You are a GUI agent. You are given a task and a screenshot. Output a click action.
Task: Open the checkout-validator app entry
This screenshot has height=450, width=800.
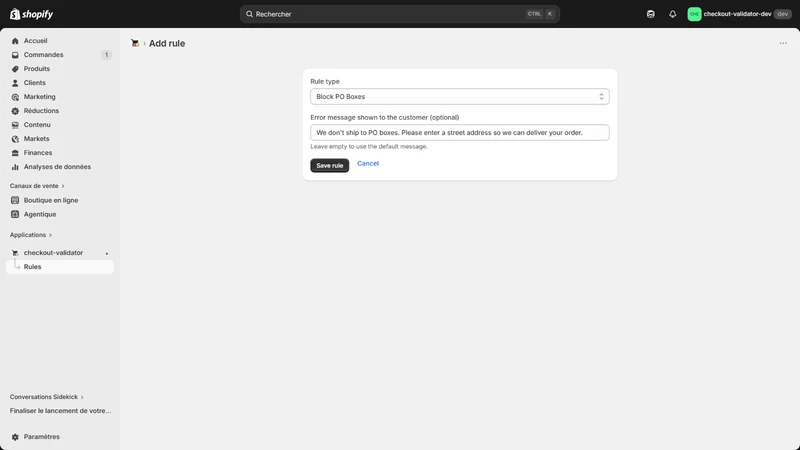pos(60,253)
